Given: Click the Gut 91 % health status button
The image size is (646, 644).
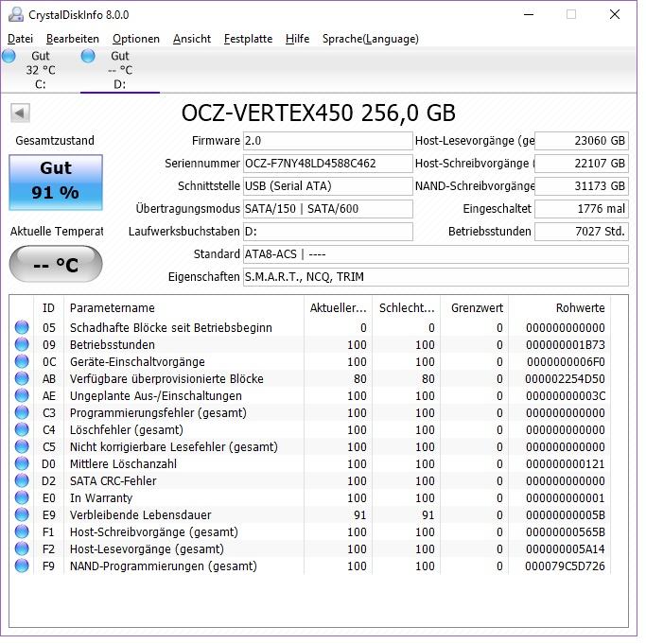Looking at the screenshot, I should click(56, 183).
